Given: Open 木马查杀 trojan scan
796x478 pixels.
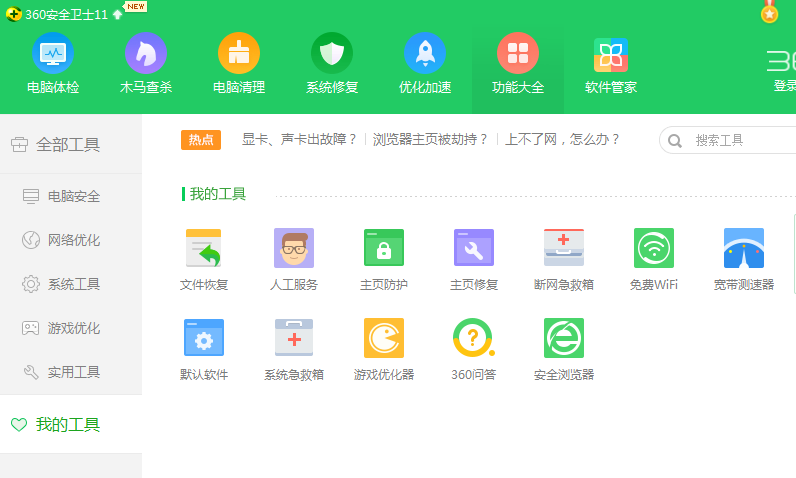Looking at the screenshot, I should point(146,64).
